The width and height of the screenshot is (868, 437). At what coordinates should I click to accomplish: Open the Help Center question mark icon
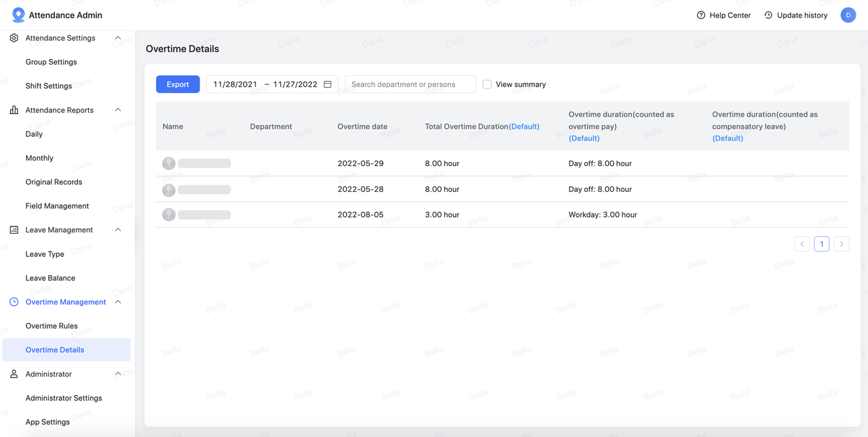(x=701, y=15)
